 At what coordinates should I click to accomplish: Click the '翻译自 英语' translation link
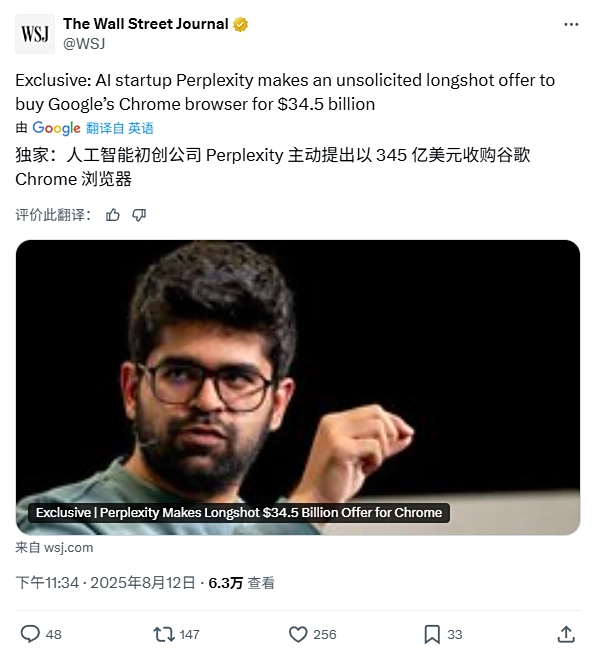120,128
